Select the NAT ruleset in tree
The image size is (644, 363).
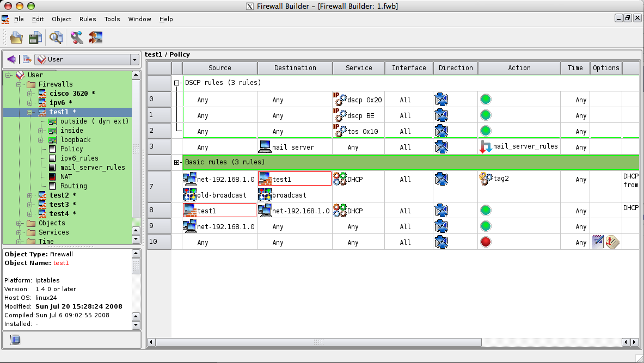66,177
